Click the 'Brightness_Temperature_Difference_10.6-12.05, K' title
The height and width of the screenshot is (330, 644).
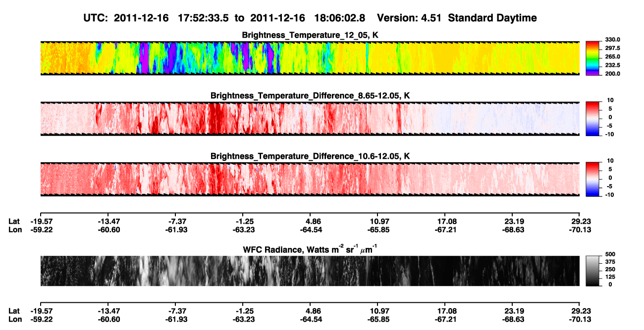click(310, 156)
